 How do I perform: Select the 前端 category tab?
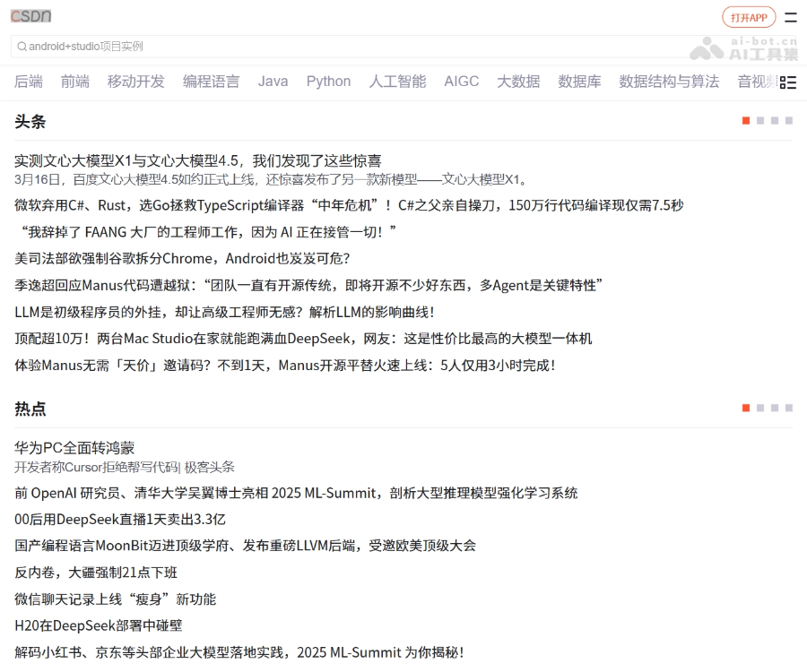point(75,82)
